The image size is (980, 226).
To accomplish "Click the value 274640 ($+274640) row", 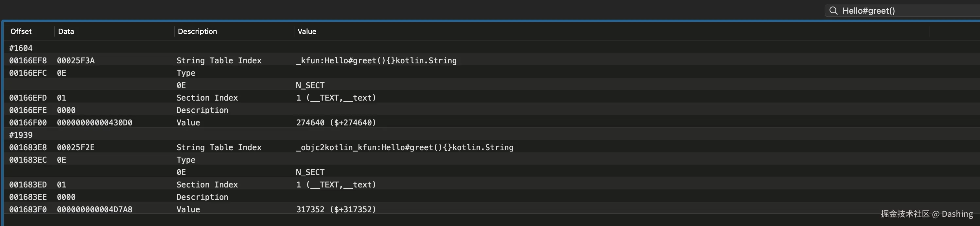I will (336, 123).
